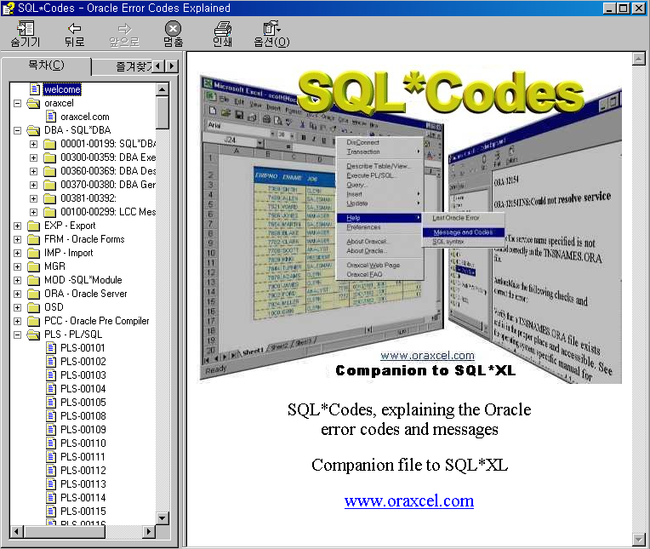Expand the PCC - Oracle Pre Compiler node
This screenshot has height=549, width=650.
(17, 321)
